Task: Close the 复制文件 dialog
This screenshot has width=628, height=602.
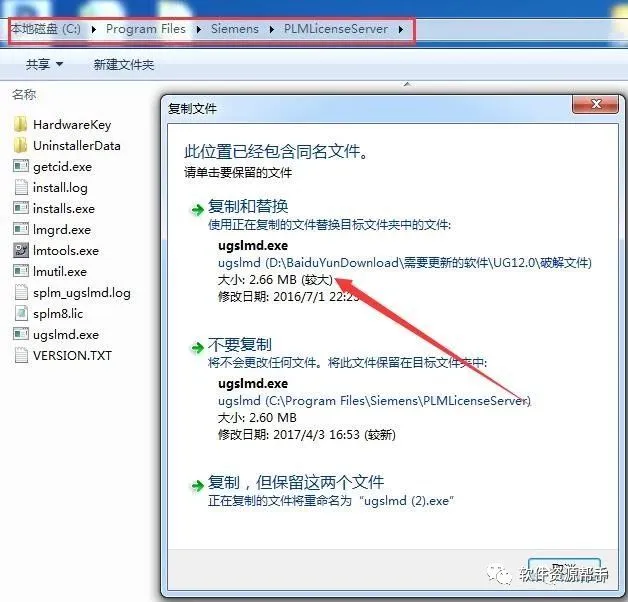Action: (596, 105)
